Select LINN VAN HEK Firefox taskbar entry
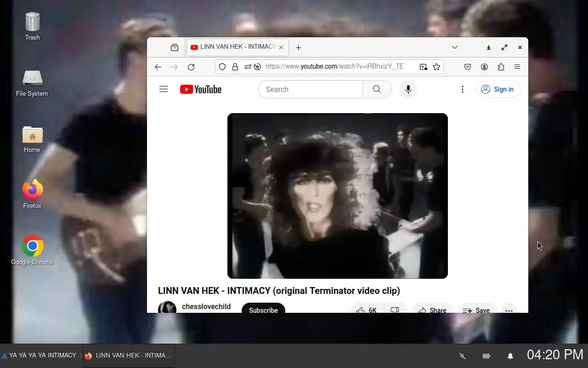588x368 pixels. click(129, 356)
